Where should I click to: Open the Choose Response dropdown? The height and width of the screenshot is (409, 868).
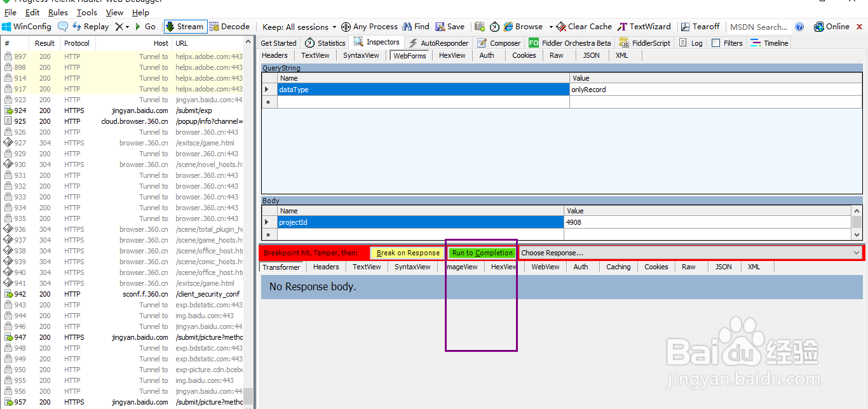(690, 253)
